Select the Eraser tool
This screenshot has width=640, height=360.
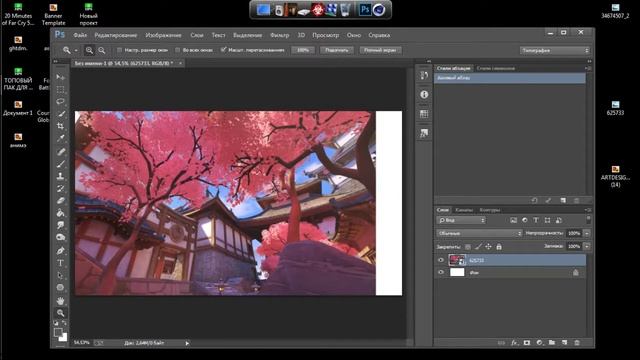click(x=60, y=201)
